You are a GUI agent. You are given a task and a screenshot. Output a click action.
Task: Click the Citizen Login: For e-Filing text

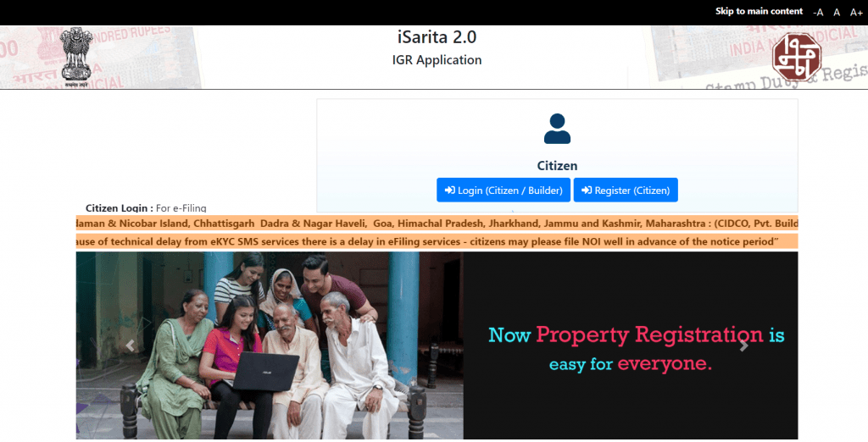[146, 207]
